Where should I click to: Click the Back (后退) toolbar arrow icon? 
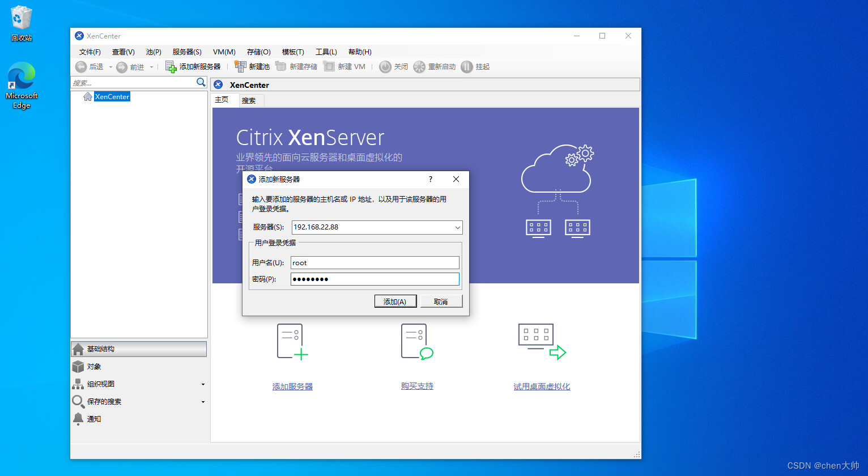(x=81, y=67)
